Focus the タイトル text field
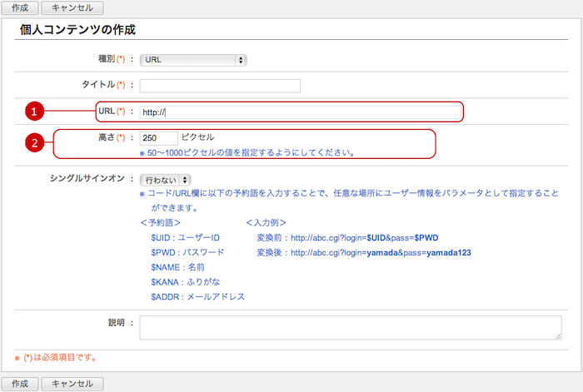Viewport: 583px width, 392px height. 220,85
